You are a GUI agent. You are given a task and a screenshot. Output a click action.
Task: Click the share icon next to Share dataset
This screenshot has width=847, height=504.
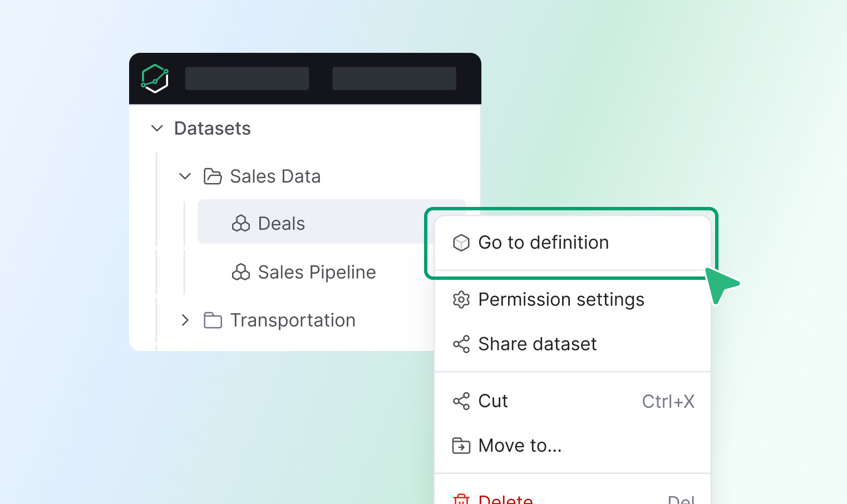[x=461, y=344]
